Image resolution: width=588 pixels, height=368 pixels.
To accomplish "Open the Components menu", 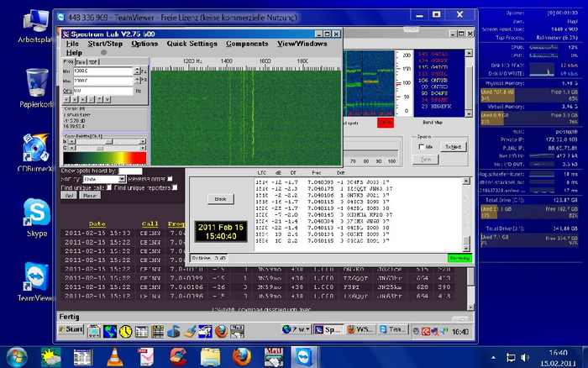I will (x=247, y=44).
